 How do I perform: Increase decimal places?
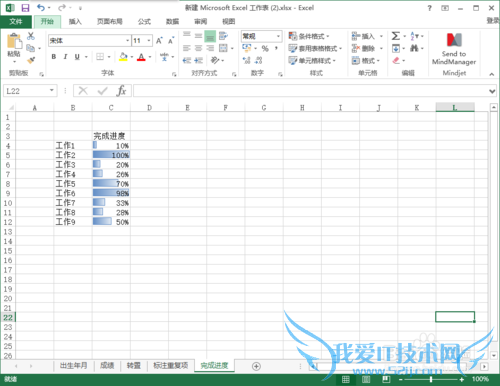(246, 60)
